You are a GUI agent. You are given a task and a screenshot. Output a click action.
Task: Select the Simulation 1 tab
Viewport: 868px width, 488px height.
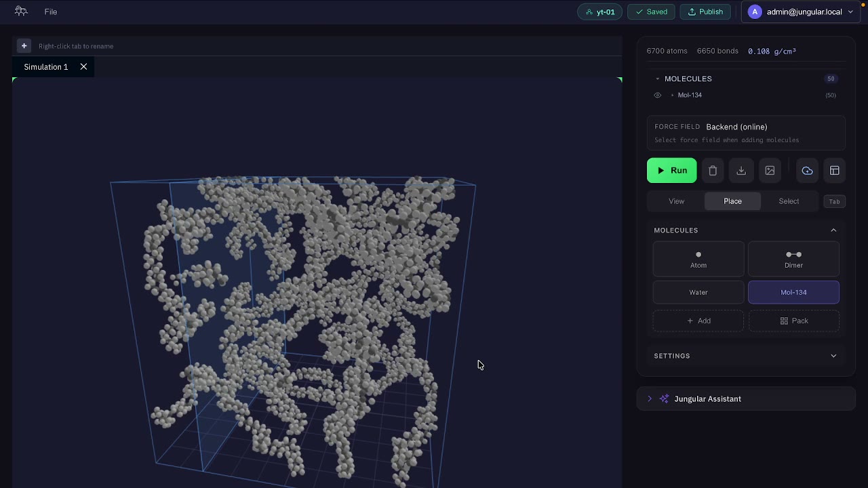[46, 66]
